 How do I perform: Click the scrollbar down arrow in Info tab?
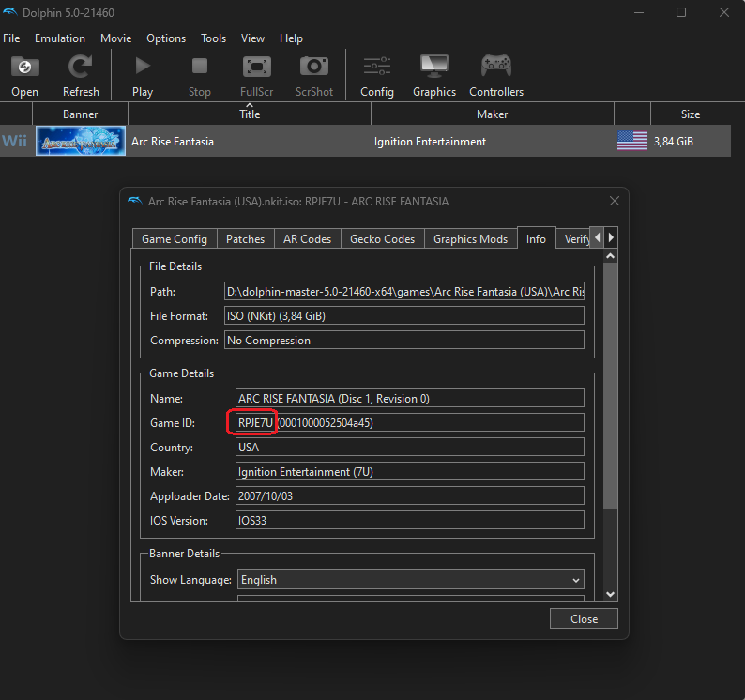click(x=611, y=594)
